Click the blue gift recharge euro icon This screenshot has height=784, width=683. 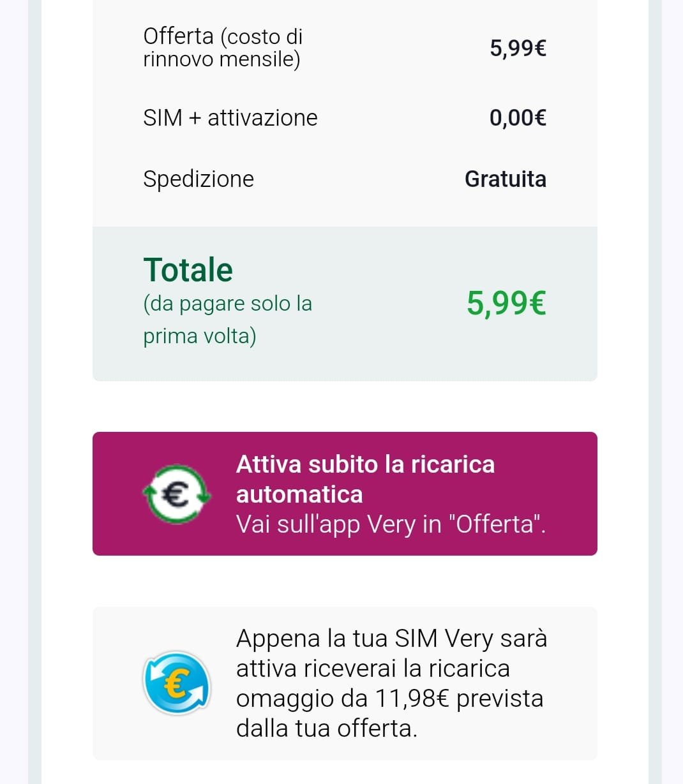177,683
